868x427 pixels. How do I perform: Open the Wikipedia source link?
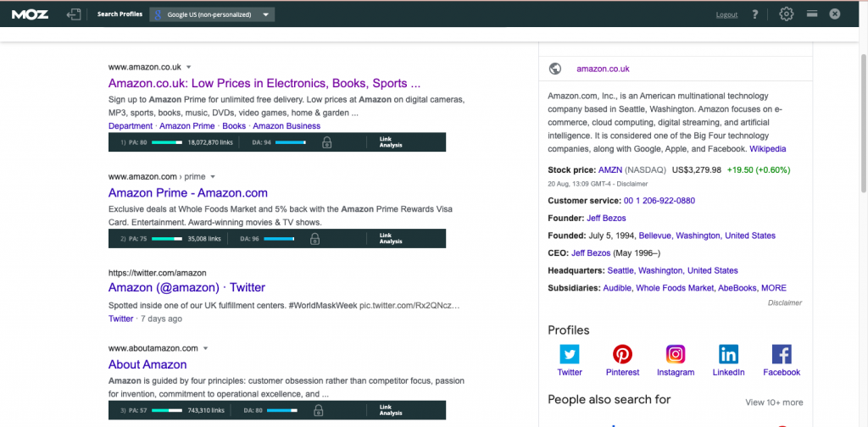[x=768, y=149]
